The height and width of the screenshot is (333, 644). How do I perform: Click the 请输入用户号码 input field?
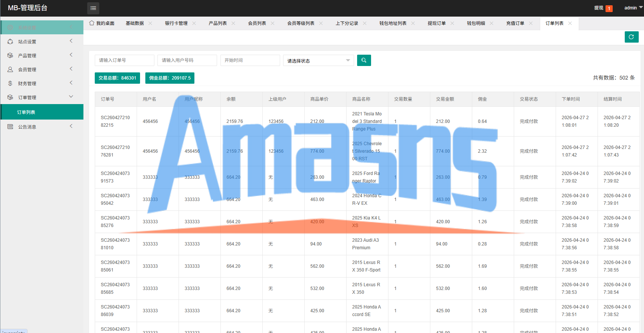pos(187,60)
